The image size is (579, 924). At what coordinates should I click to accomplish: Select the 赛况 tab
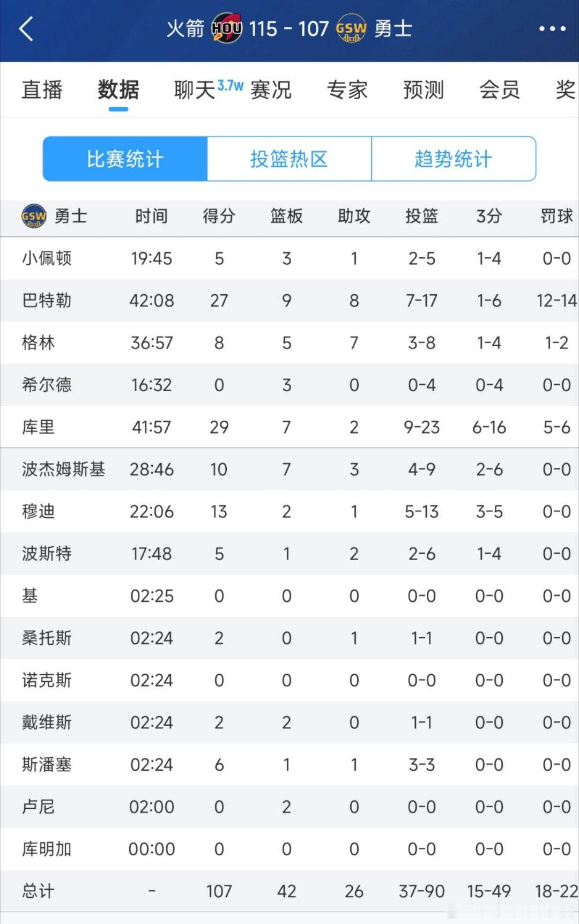point(271,90)
